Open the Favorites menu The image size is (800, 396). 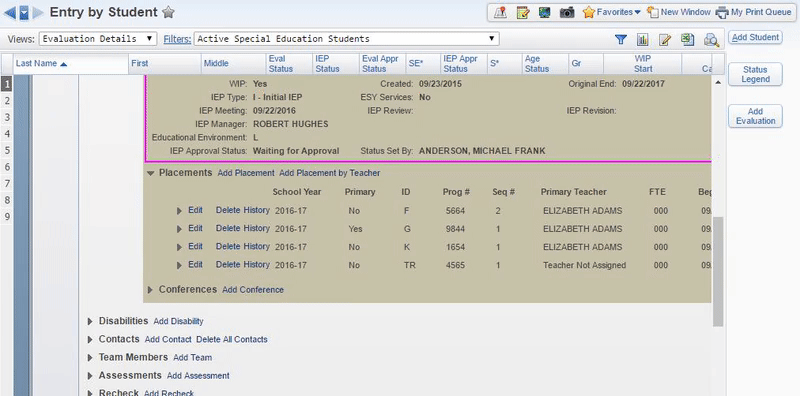pyautogui.click(x=611, y=12)
